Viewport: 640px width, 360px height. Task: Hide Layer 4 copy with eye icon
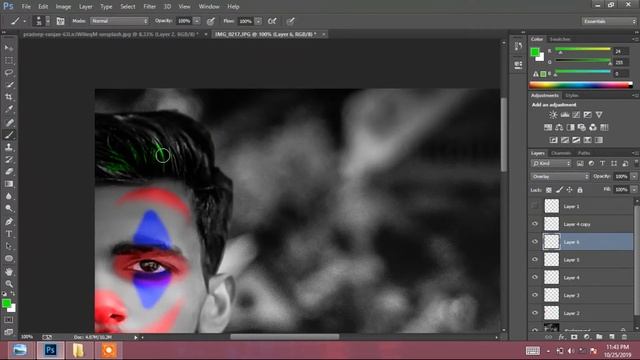click(x=535, y=224)
